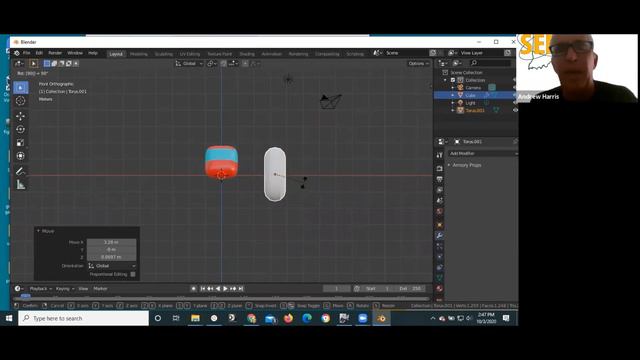Open the Blender logo application menu

point(17,53)
